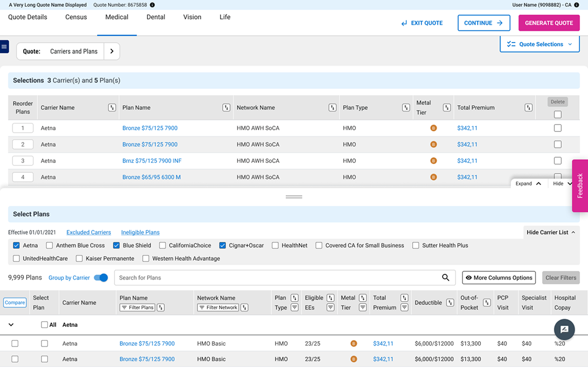Screen dimensions: 588x368
Task: Collapse the Hide Carrier List control
Action: coord(551,232)
